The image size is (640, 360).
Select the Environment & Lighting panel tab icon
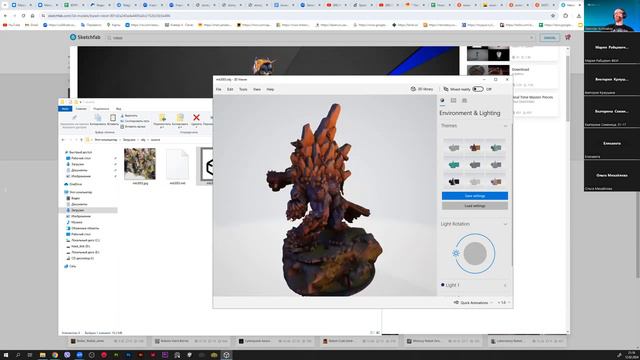tap(442, 100)
